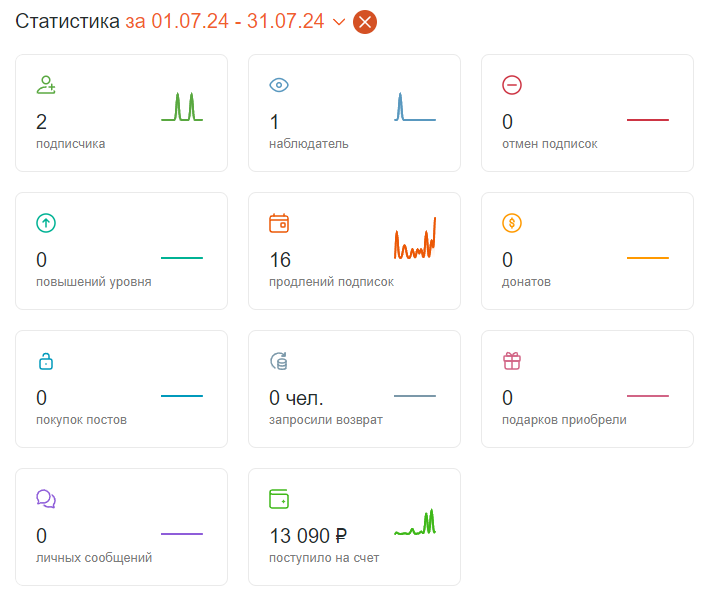Click the padlock post purchases icon

(46, 361)
